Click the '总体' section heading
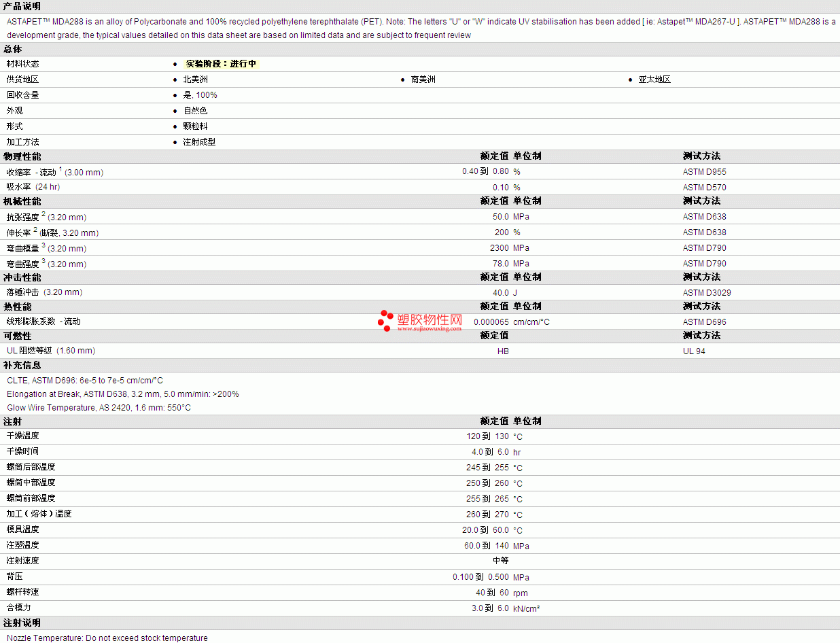840x643 pixels. click(12, 49)
